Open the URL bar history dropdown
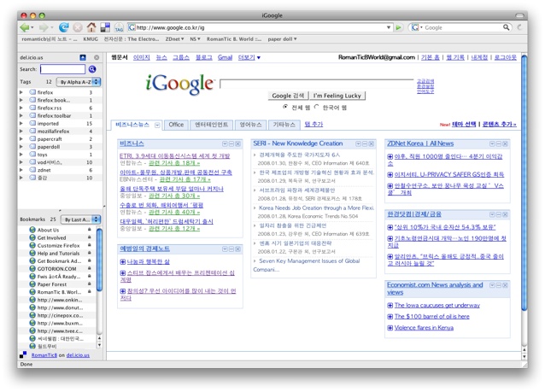The height and width of the screenshot is (392, 545). (x=389, y=27)
